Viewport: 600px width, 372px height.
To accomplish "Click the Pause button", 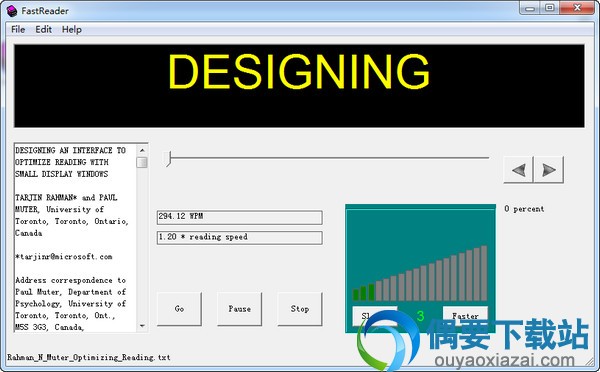I will (x=240, y=309).
